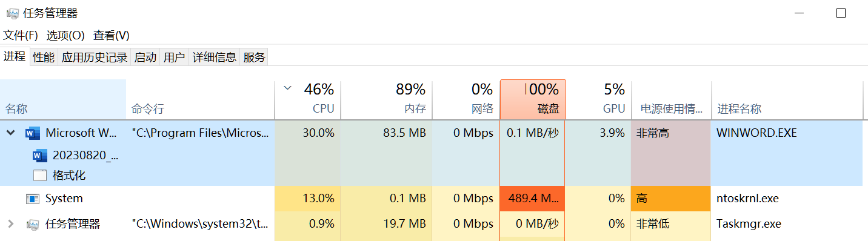This screenshot has height=241, width=868.
Task: Open the 文件(F) menu
Action: point(21,36)
